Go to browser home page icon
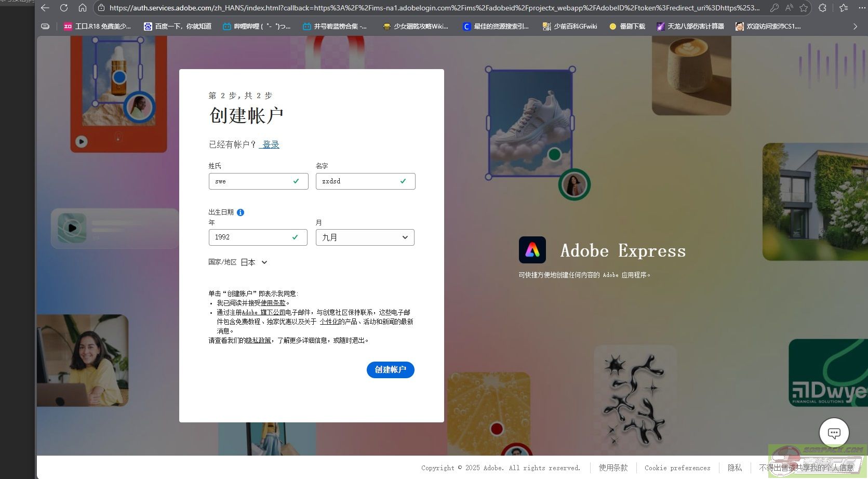The height and width of the screenshot is (479, 868). tap(83, 8)
